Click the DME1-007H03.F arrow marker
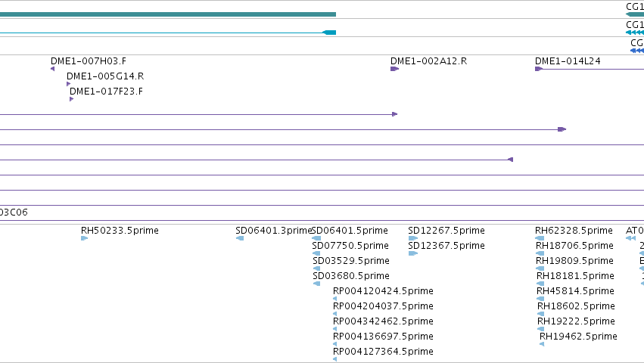The image size is (644, 363). click(x=52, y=69)
